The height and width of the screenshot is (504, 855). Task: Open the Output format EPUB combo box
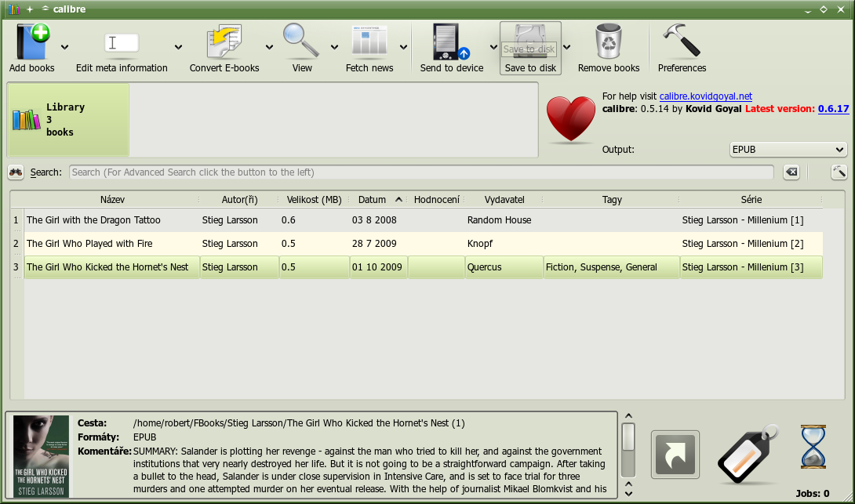788,150
